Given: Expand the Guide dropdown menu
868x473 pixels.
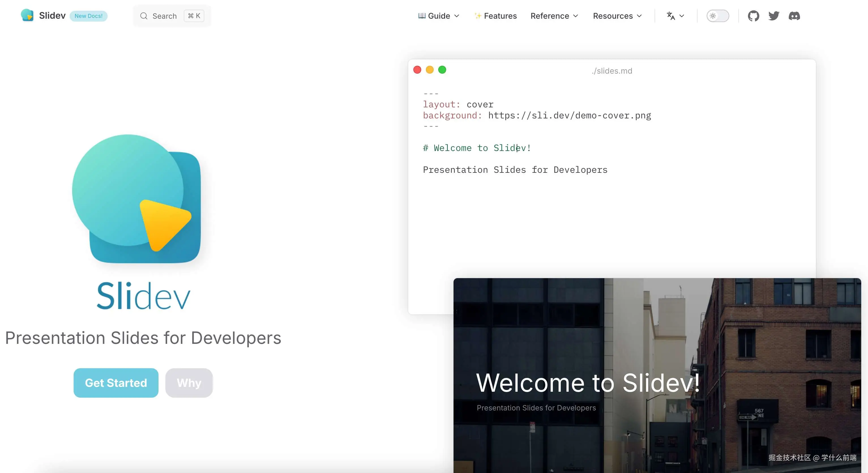Looking at the screenshot, I should click(x=439, y=16).
